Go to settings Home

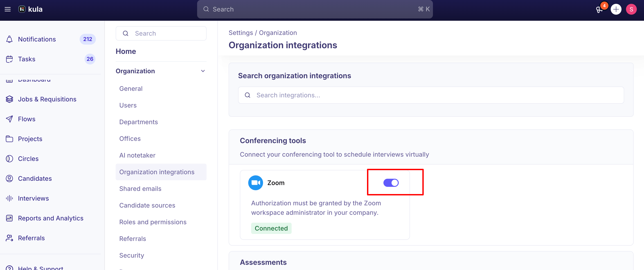(x=126, y=51)
